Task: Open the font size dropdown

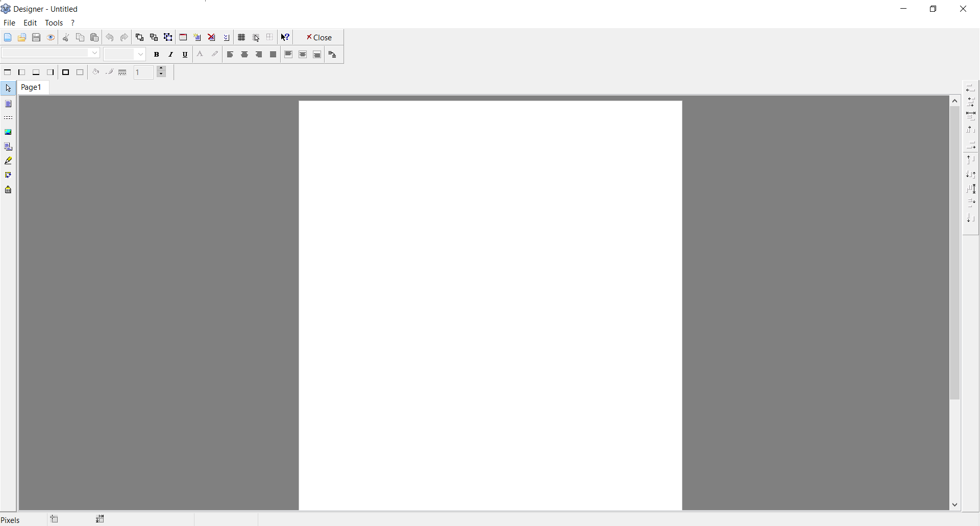Action: coord(141,54)
